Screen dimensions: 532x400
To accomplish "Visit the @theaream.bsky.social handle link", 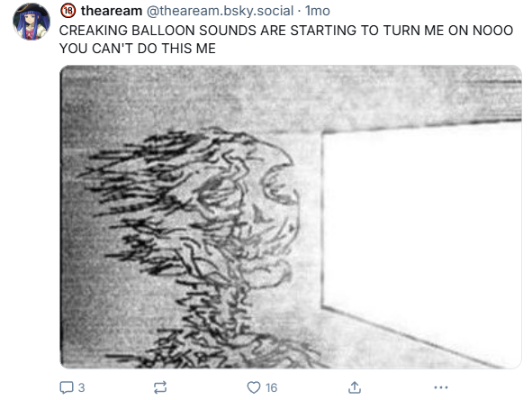I will [x=220, y=11].
